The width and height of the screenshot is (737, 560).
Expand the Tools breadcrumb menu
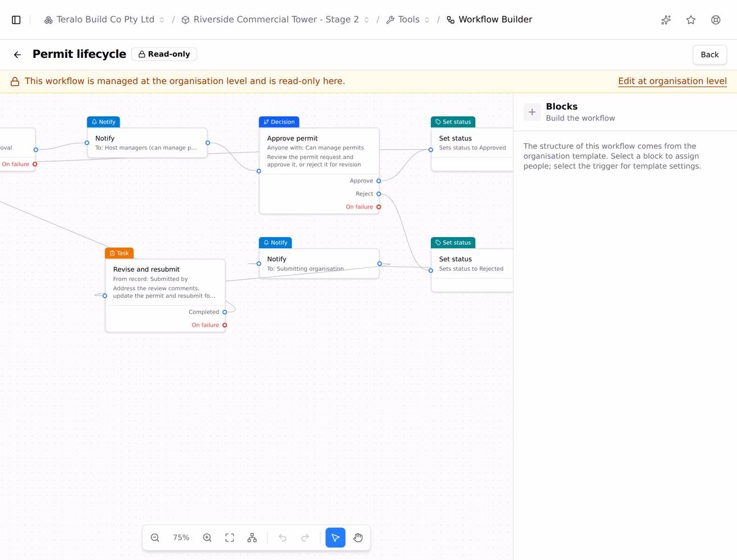pos(408,20)
